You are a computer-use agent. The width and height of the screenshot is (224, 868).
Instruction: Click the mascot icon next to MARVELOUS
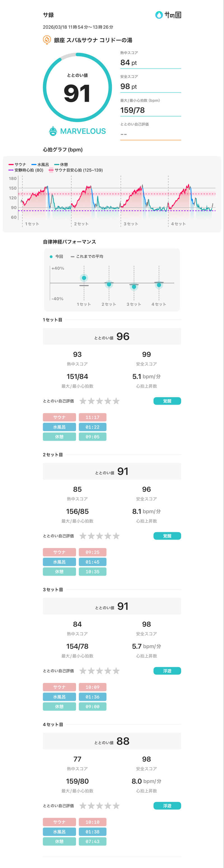[x=53, y=131]
